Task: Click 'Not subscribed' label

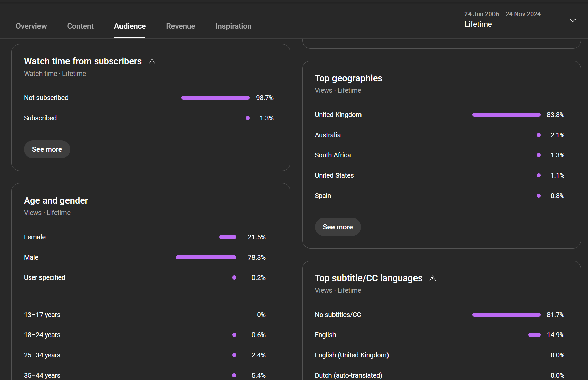Action: tap(46, 98)
